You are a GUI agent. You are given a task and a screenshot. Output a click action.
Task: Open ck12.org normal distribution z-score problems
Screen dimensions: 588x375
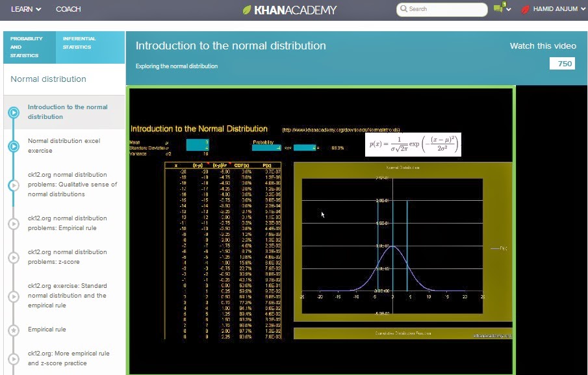(68, 257)
